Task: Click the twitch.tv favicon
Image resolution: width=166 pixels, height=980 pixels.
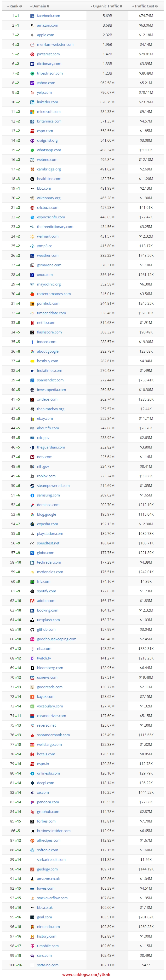Action: pyautogui.click(x=32, y=659)
